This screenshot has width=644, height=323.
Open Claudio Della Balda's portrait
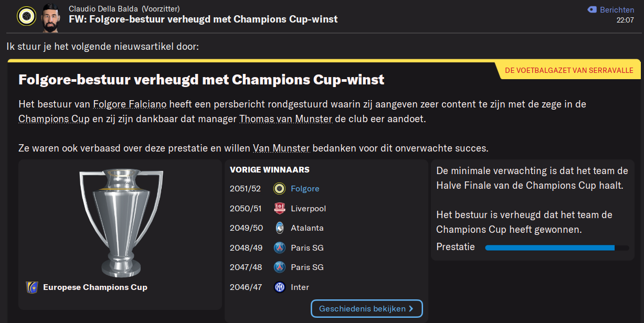click(51, 17)
